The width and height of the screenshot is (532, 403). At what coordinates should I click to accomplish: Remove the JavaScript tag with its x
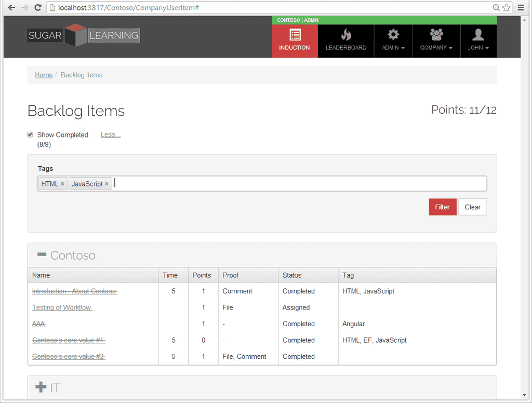click(107, 184)
